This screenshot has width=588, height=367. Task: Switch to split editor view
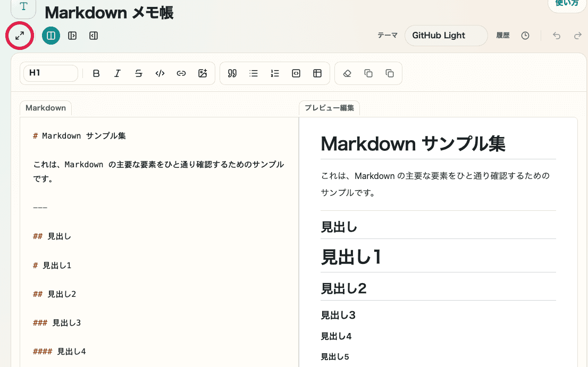click(x=51, y=36)
